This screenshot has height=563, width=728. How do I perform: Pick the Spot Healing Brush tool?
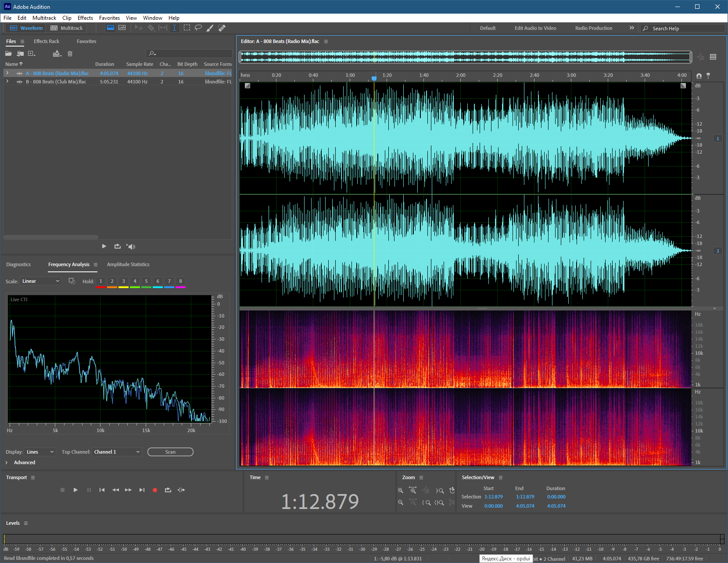222,28
